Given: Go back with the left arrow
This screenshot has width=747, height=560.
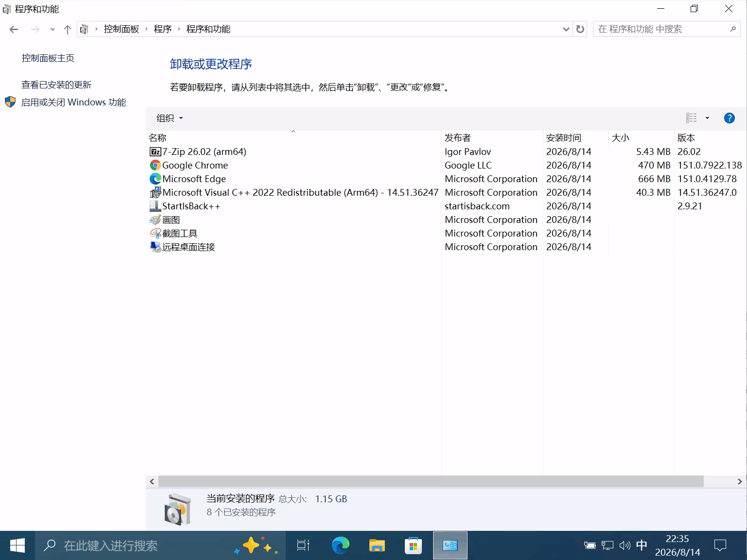Looking at the screenshot, I should tap(14, 30).
